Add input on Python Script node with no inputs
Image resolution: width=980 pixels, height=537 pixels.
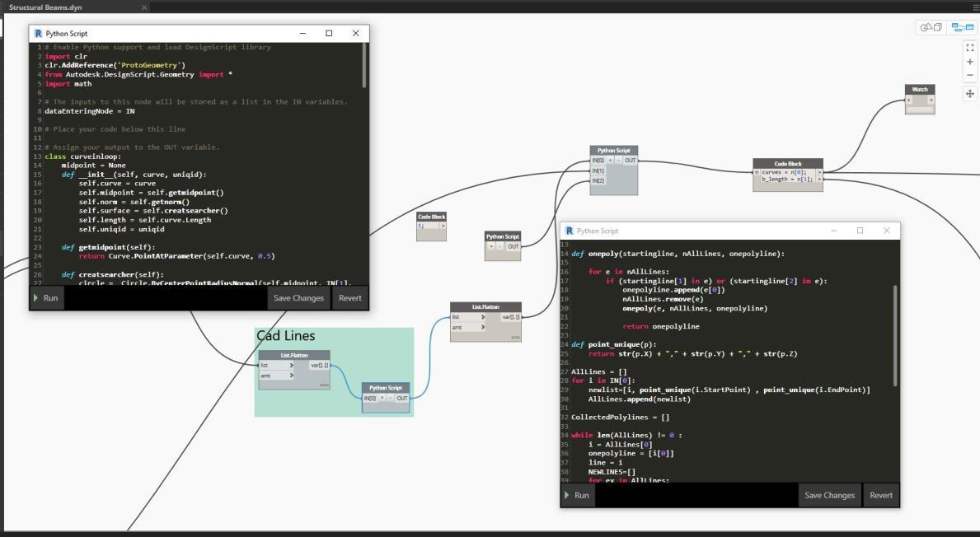click(491, 246)
